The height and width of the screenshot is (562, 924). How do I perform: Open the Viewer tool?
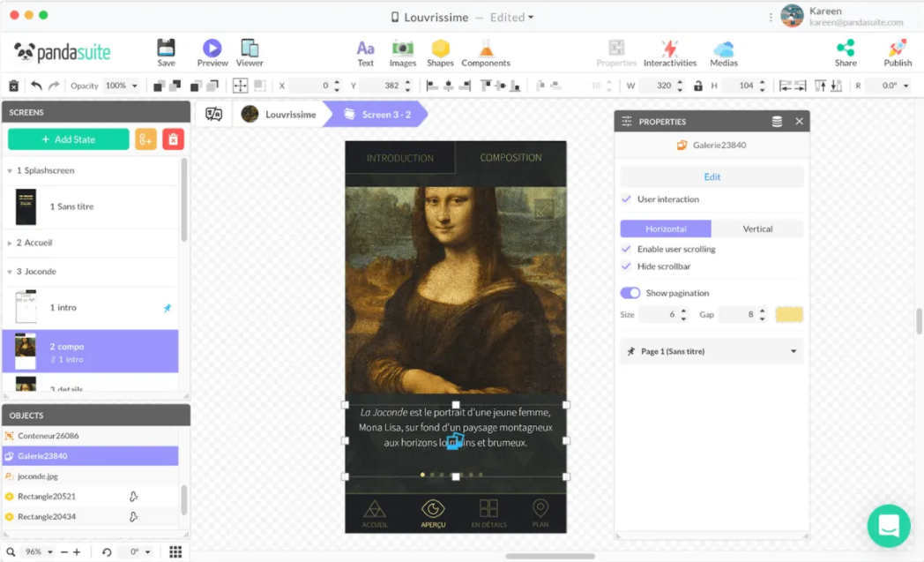click(250, 49)
